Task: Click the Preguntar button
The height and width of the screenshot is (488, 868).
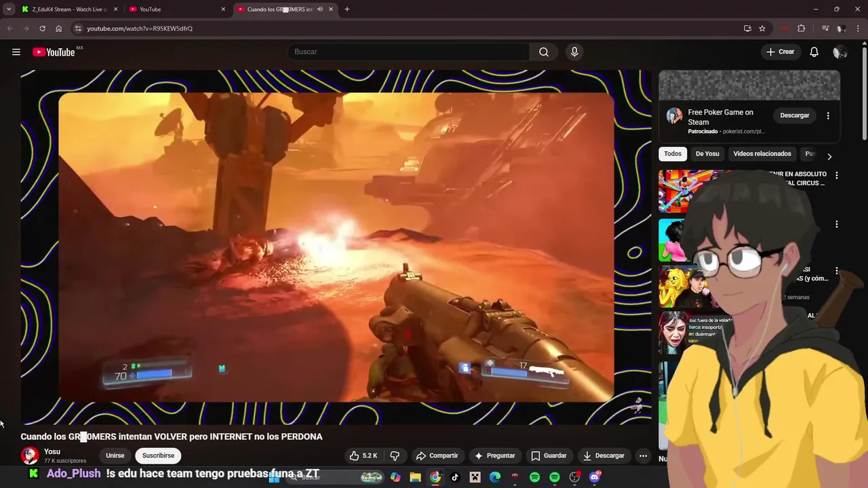Action: coord(495,455)
